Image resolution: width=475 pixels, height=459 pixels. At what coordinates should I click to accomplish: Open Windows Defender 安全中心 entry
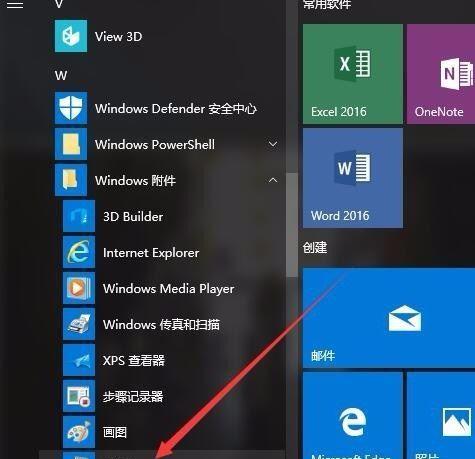(176, 109)
